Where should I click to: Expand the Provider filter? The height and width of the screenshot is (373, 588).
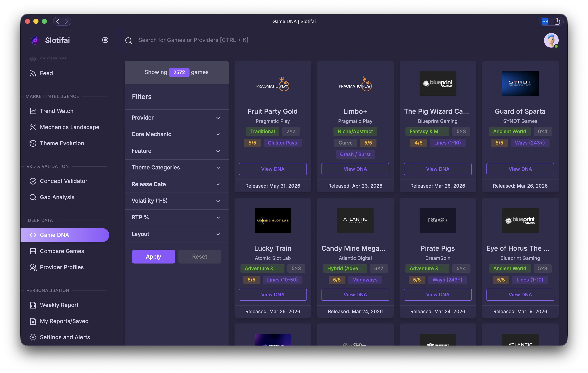pyautogui.click(x=177, y=118)
